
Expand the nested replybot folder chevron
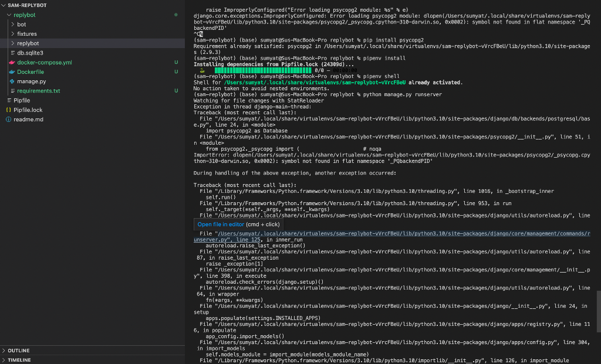[x=13, y=43]
